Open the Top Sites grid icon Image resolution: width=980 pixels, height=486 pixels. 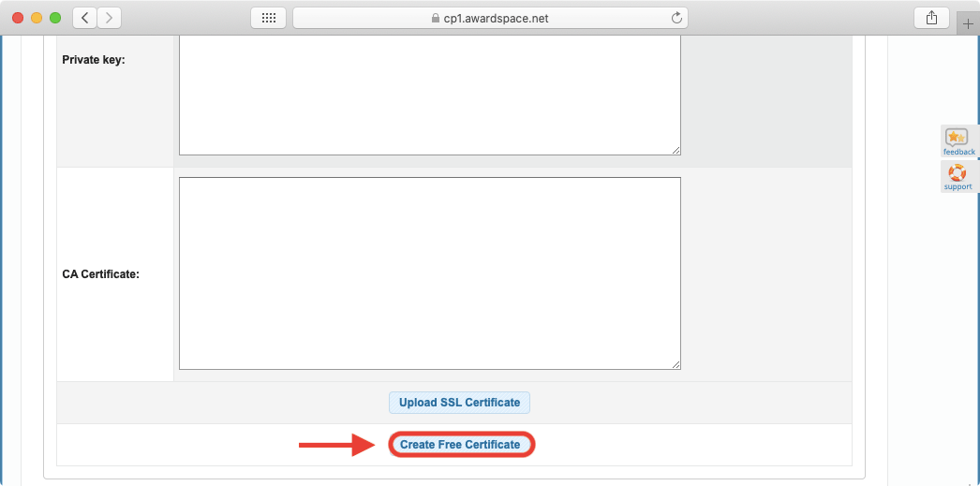coord(268,18)
